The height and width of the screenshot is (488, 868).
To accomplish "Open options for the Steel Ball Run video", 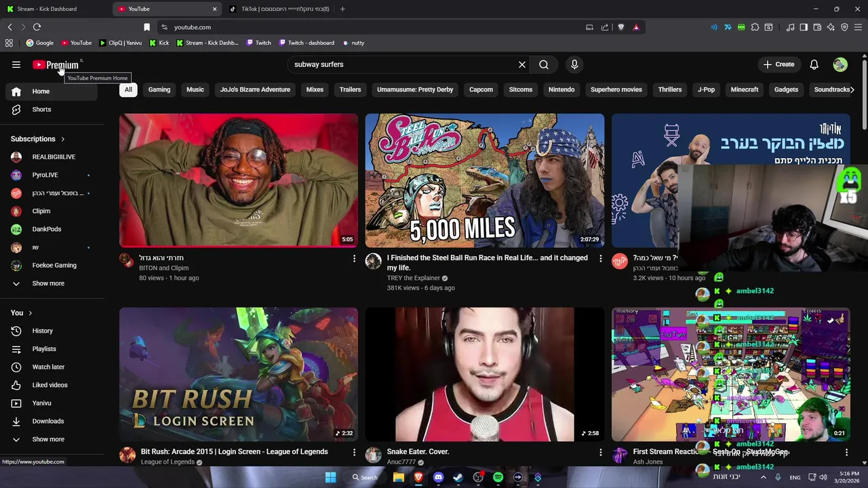I will click(x=600, y=258).
